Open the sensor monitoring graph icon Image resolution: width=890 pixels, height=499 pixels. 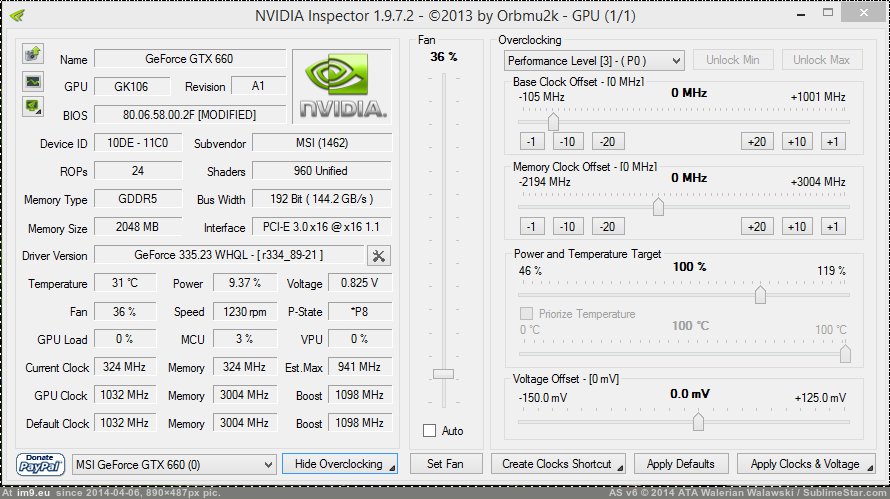pos(33,80)
